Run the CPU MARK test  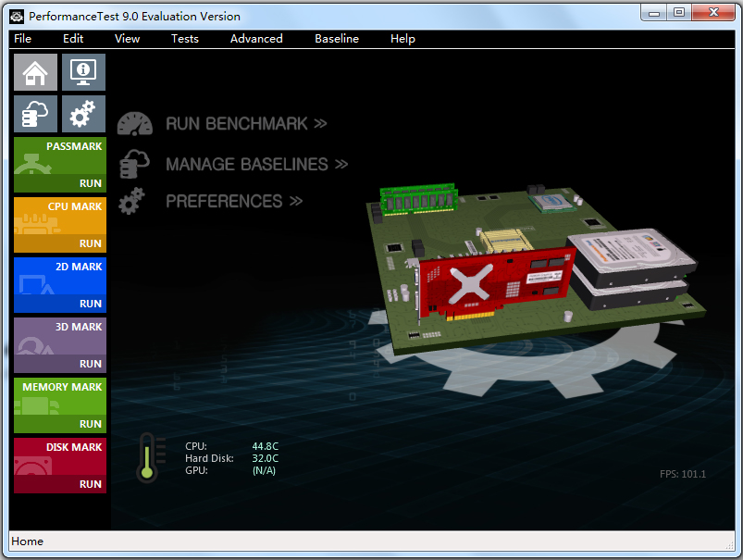point(93,243)
